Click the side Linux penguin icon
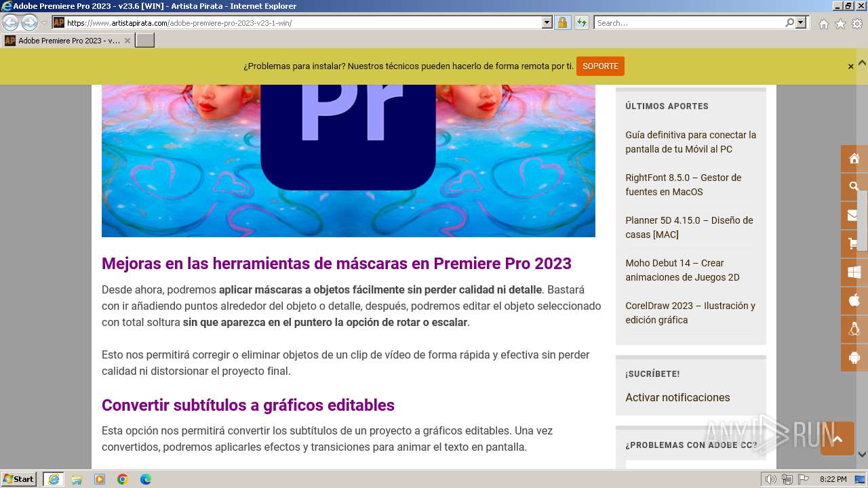The image size is (868, 488). coord(854,329)
